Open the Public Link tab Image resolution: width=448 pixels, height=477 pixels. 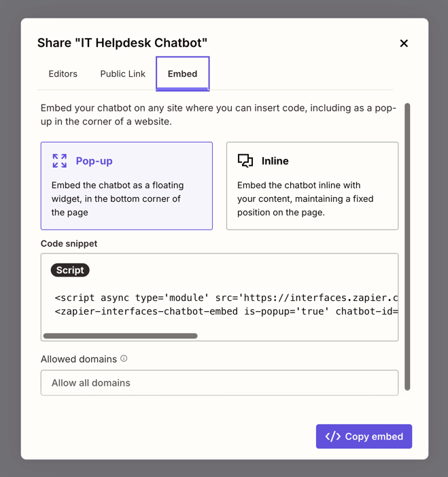pyautogui.click(x=122, y=74)
